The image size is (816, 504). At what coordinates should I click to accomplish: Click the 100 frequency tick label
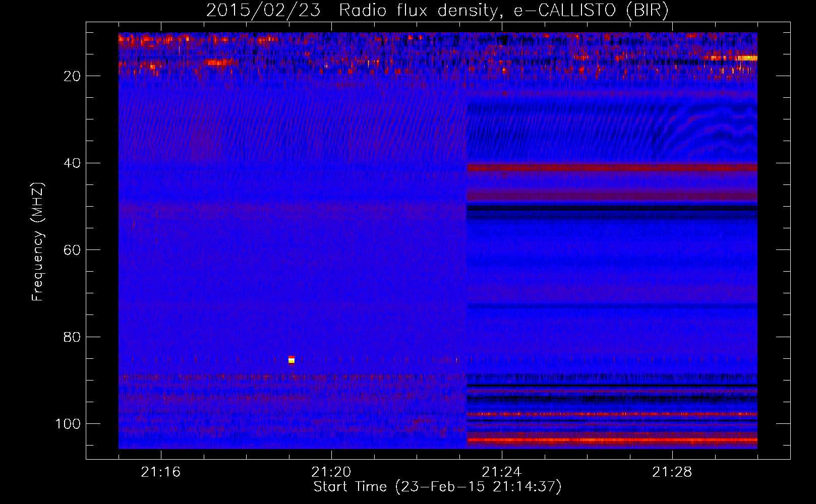[68, 424]
